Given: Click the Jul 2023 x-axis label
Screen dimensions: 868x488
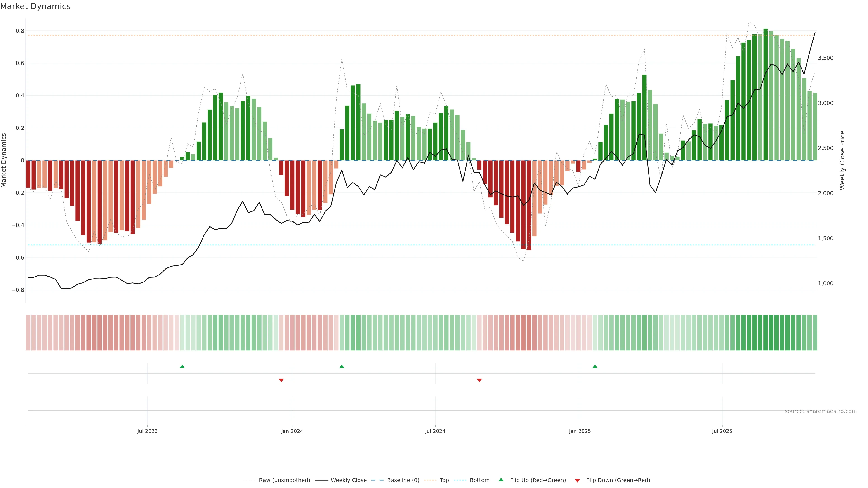Looking at the screenshot, I should click(147, 431).
